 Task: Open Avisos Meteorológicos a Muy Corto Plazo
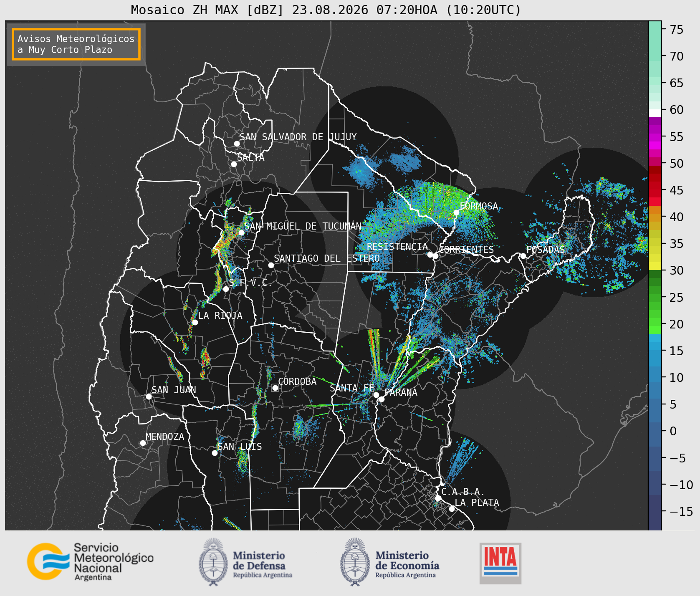76,44
